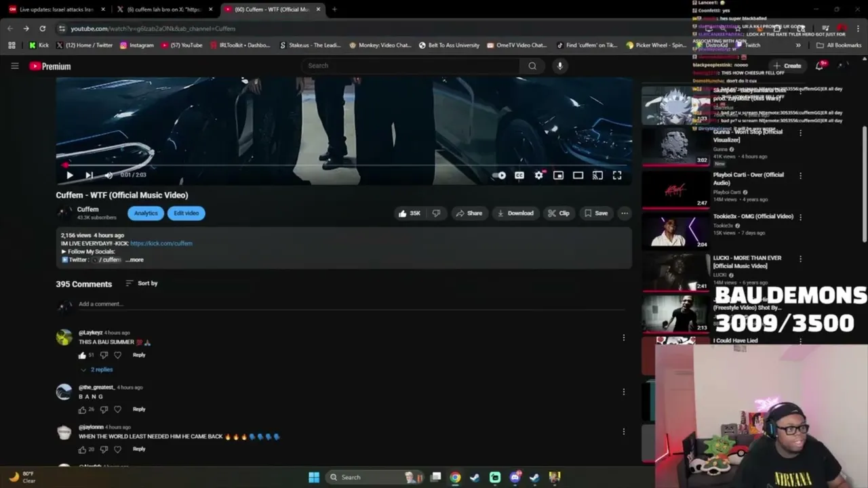Open Discord from the taskbar
868x488 pixels.
(x=515, y=477)
